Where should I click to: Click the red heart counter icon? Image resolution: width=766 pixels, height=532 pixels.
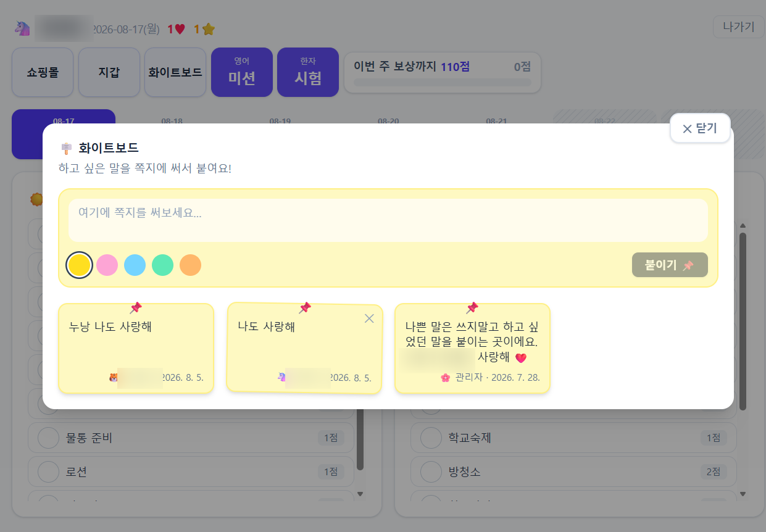tap(180, 29)
